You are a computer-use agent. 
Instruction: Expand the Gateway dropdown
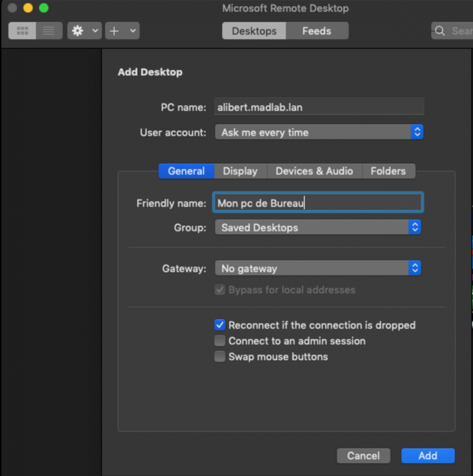point(318,268)
